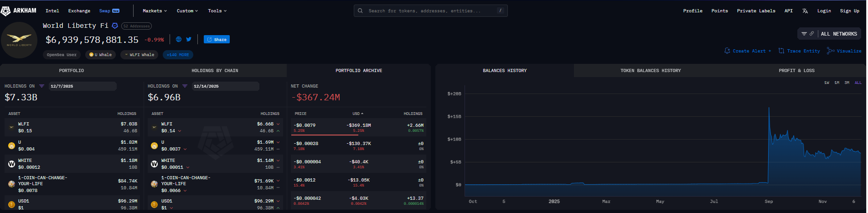Click the blue Share button
Image resolution: width=868 pixels, height=213 pixels.
[x=217, y=40]
